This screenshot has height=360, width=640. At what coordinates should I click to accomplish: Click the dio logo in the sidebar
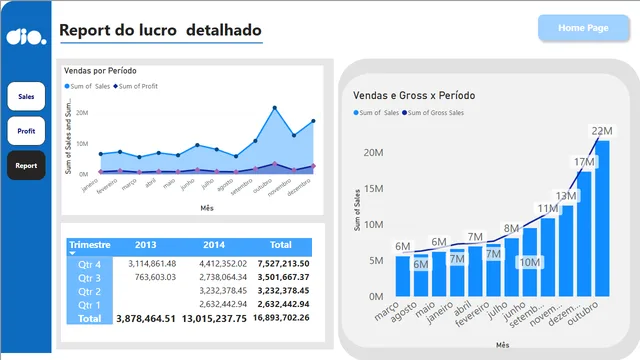point(26,37)
